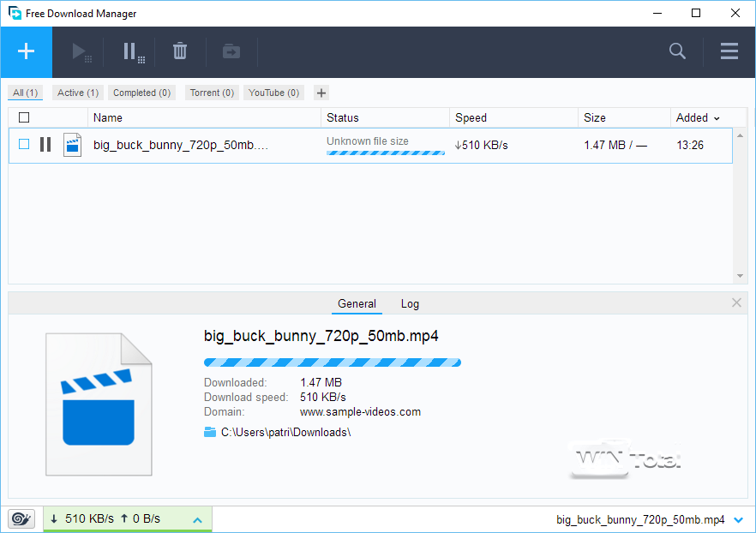Image resolution: width=756 pixels, height=533 pixels.
Task: Close the details panel with X
Action: 736,302
